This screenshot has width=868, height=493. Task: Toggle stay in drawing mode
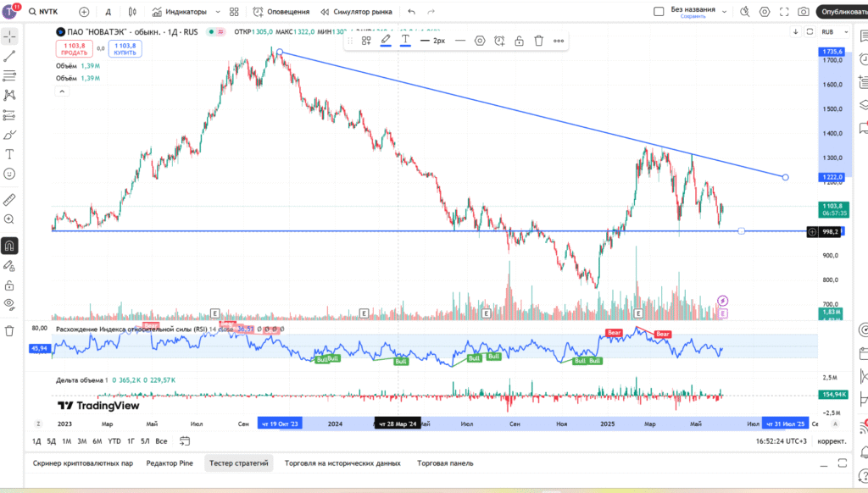pos(9,266)
